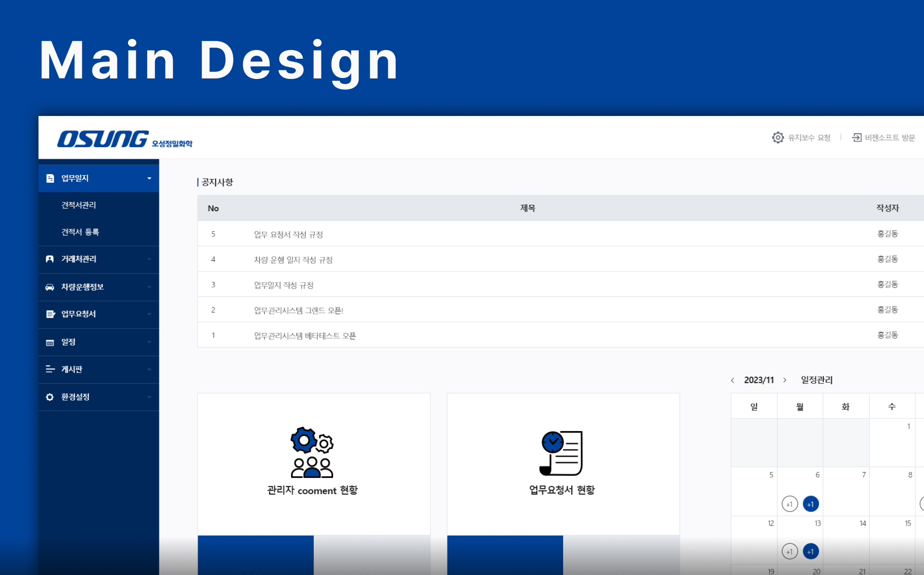Open notice 업무관리시스템 그랜드 오픈!
Image resolution: width=924 pixels, height=575 pixels.
[298, 310]
